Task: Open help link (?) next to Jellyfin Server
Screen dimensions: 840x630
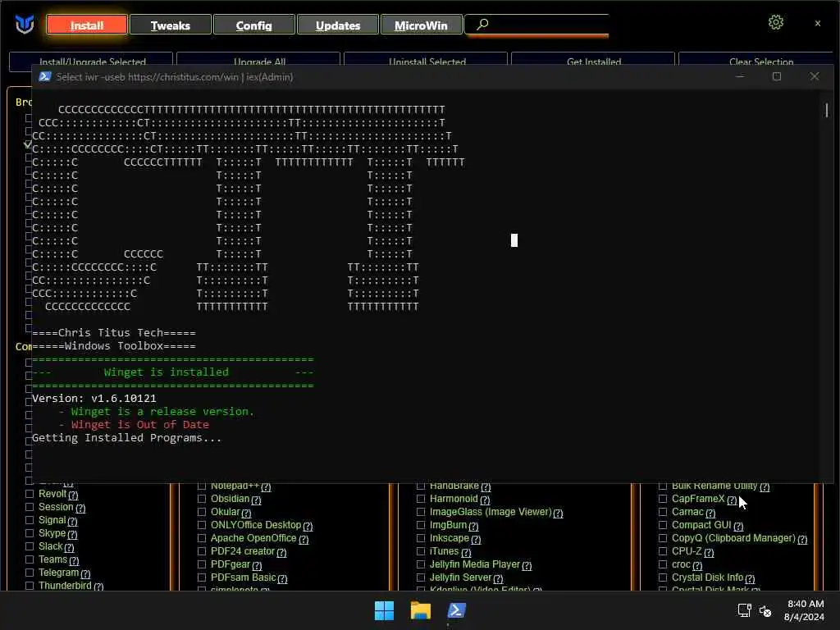Action: pyautogui.click(x=498, y=578)
